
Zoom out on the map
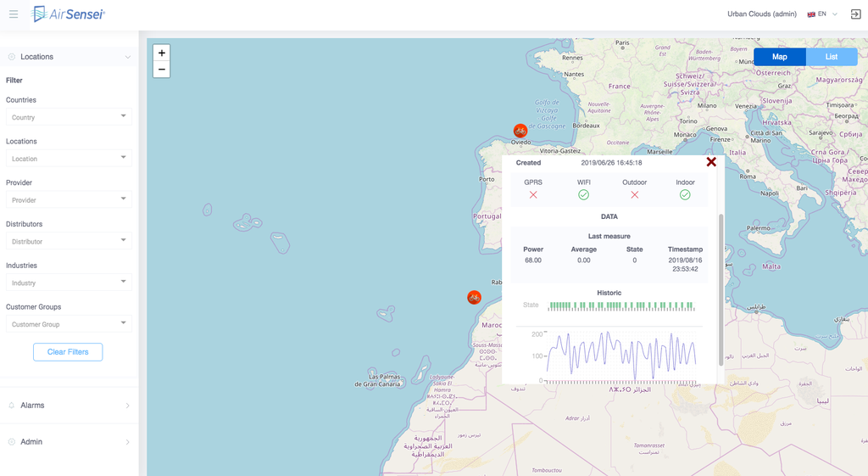161,70
